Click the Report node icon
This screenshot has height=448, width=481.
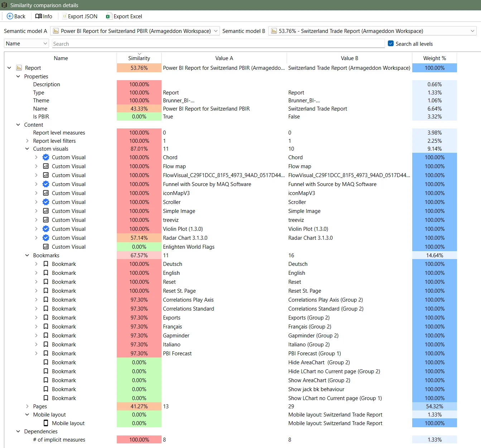click(19, 68)
